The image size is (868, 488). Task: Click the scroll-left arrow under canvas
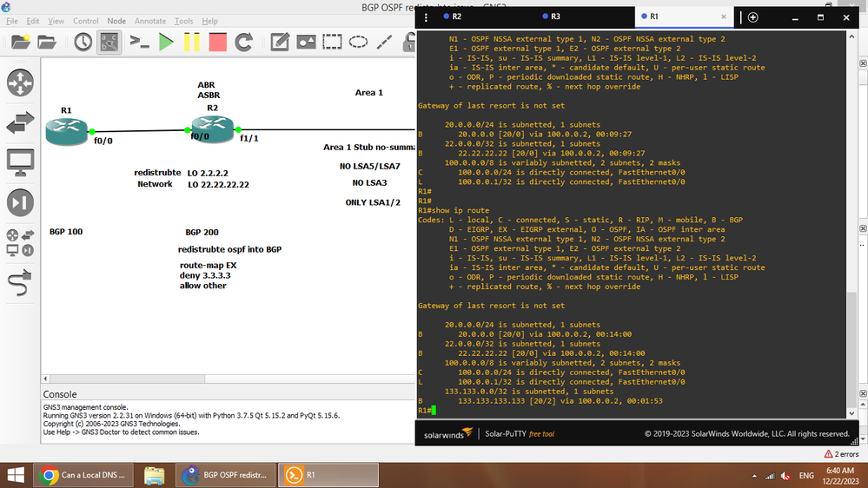pos(46,379)
